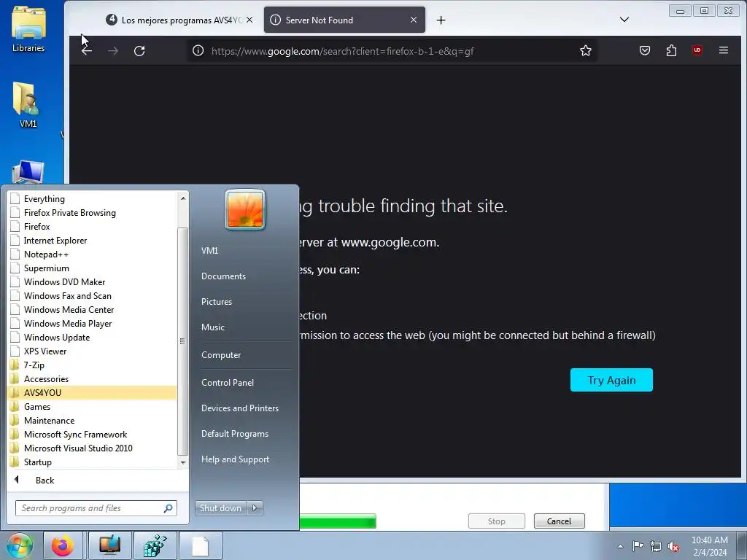Open Windows Fax and Scan
Viewport: 747px width, 560px height.
click(x=93, y=295)
